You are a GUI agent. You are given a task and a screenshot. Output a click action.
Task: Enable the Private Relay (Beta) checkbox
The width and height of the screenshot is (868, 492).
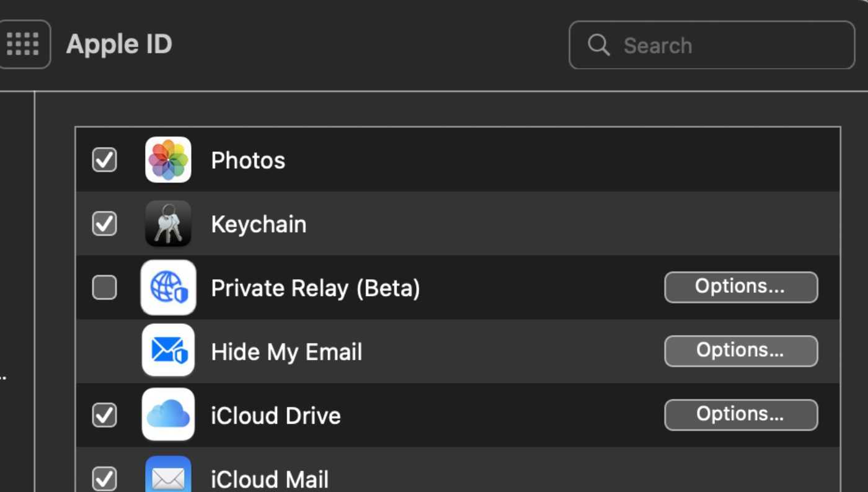pos(104,287)
